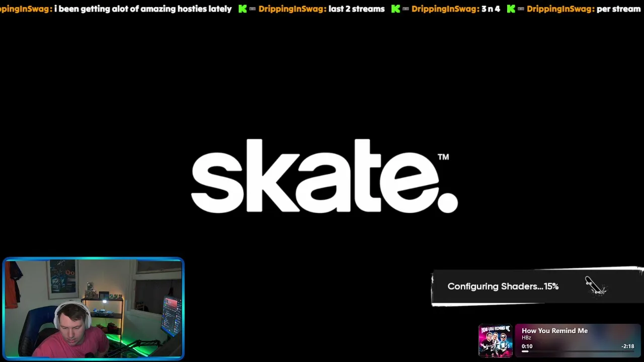Seek along the music progress bar

pos(578,351)
